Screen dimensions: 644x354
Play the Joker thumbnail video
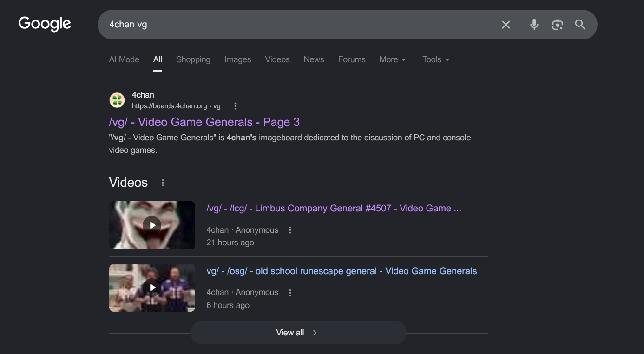coord(152,225)
